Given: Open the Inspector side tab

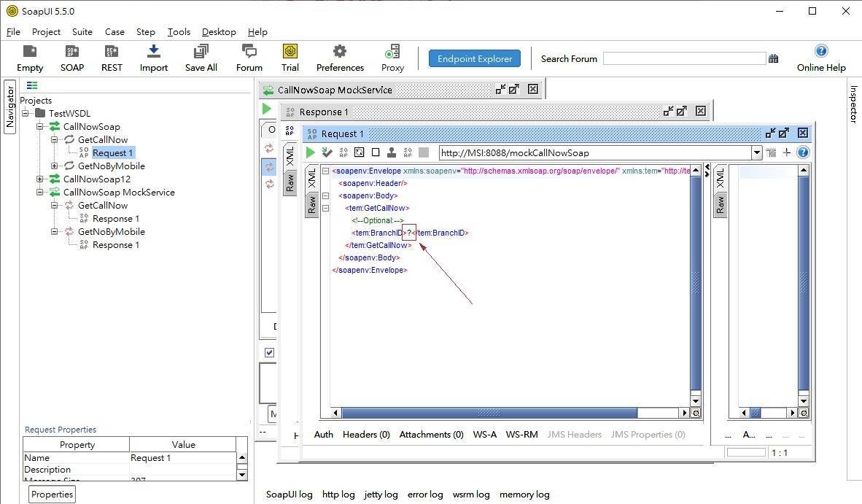Looking at the screenshot, I should [x=853, y=104].
